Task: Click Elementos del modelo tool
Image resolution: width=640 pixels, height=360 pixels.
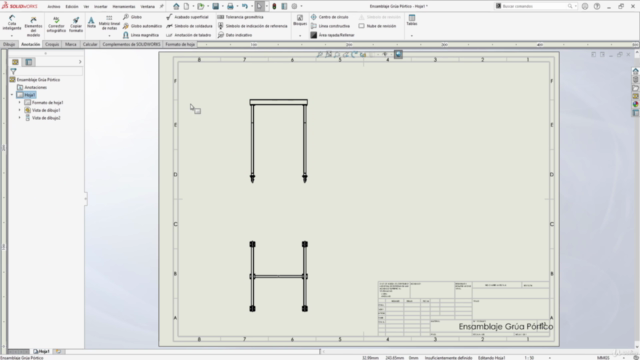Action: pyautogui.click(x=33, y=27)
